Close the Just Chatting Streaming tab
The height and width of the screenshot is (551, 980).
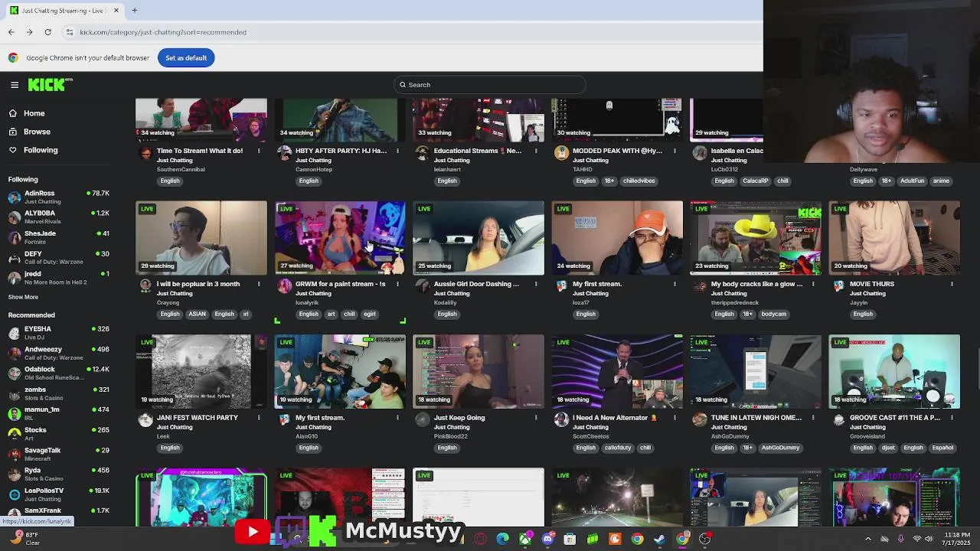tap(116, 11)
